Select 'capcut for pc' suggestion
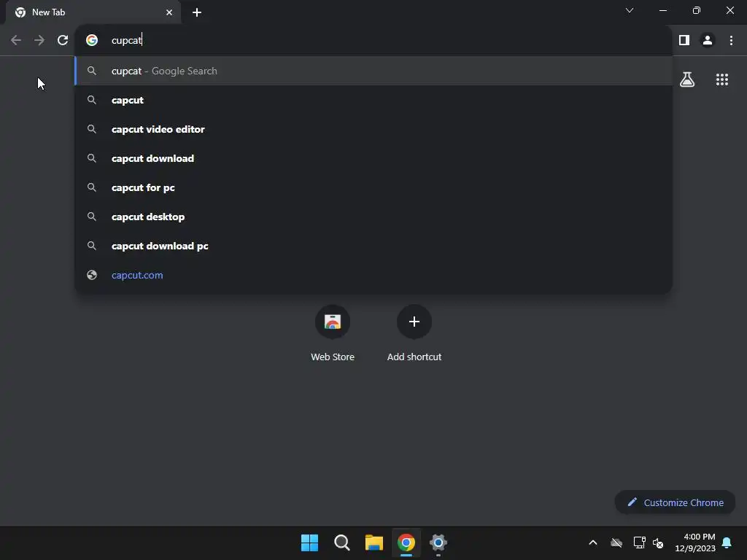Image resolution: width=747 pixels, height=560 pixels. point(373,187)
